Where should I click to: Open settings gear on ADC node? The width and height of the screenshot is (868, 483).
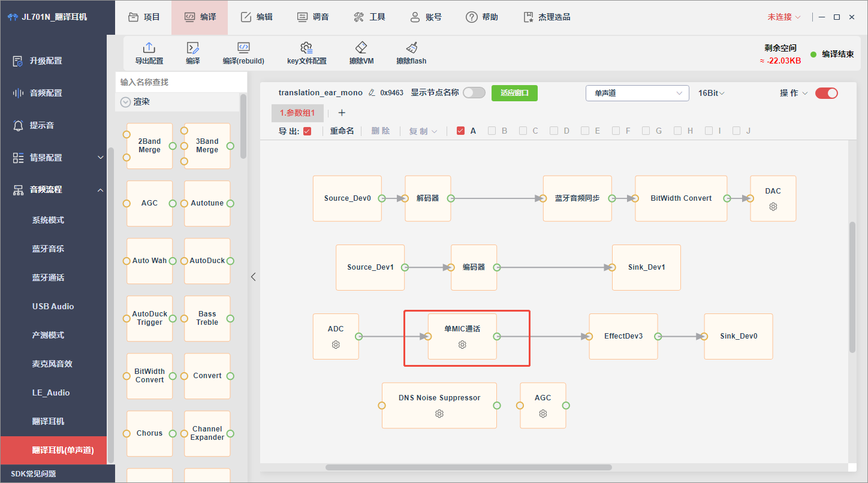click(x=336, y=345)
